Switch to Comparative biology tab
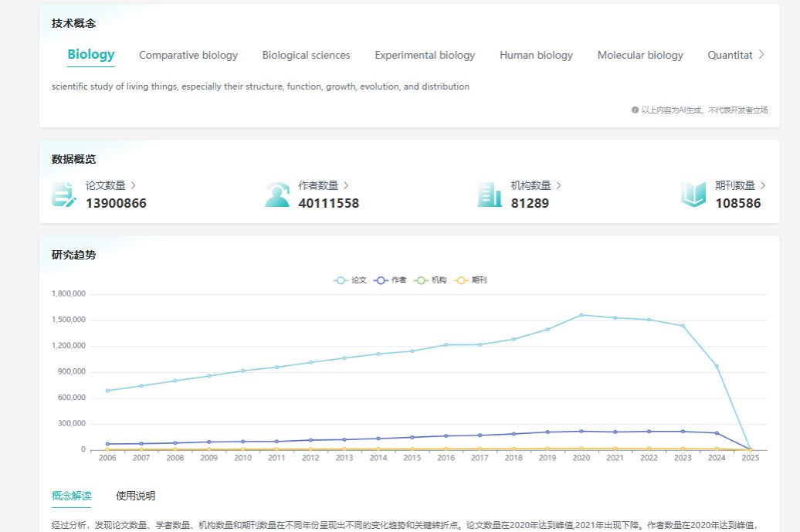Image resolution: width=800 pixels, height=532 pixels. (188, 56)
